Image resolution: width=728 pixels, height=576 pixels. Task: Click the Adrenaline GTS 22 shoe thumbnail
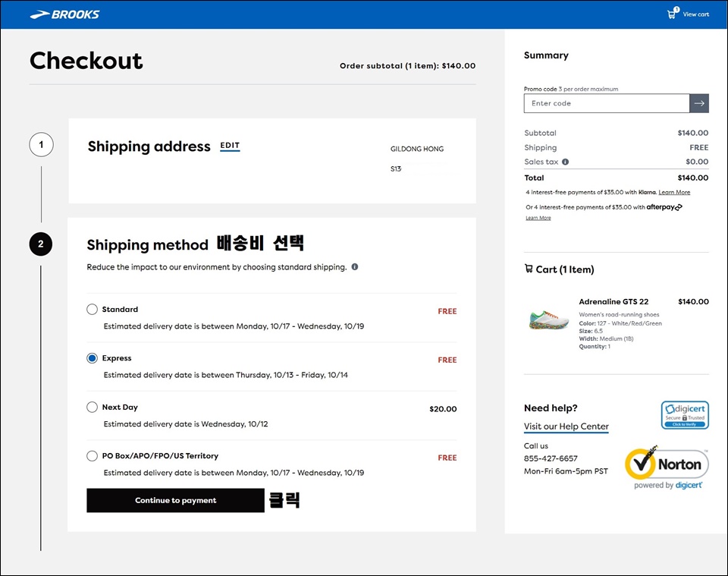[x=549, y=320]
